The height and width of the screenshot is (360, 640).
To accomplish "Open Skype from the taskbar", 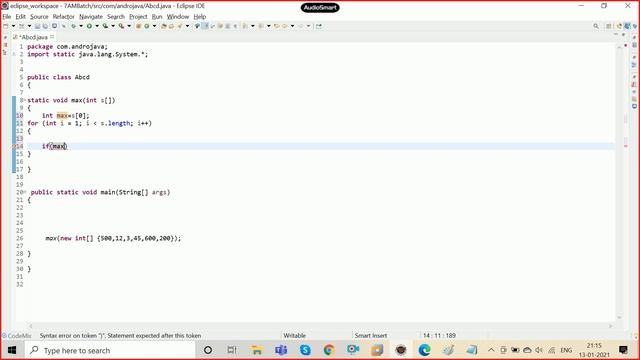I will (x=305, y=350).
